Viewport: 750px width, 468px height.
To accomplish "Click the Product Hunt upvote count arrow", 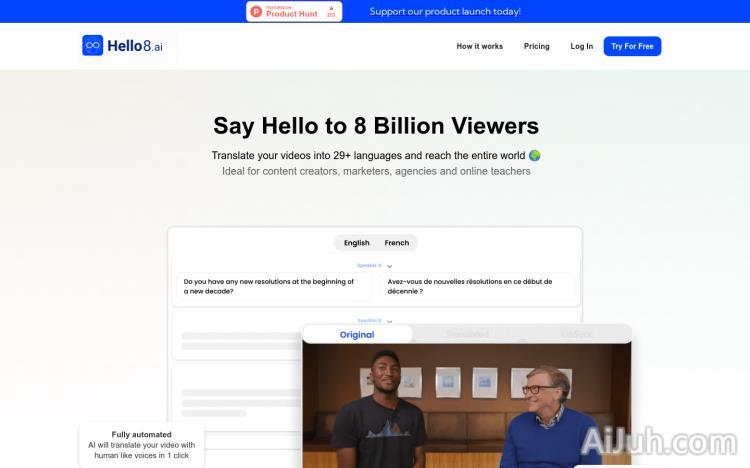I will click(330, 8).
